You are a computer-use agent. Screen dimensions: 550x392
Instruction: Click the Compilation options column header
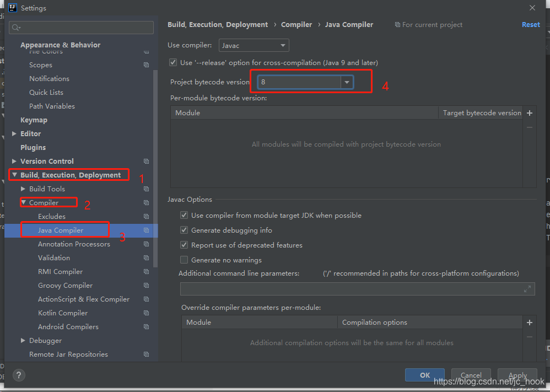pos(430,323)
